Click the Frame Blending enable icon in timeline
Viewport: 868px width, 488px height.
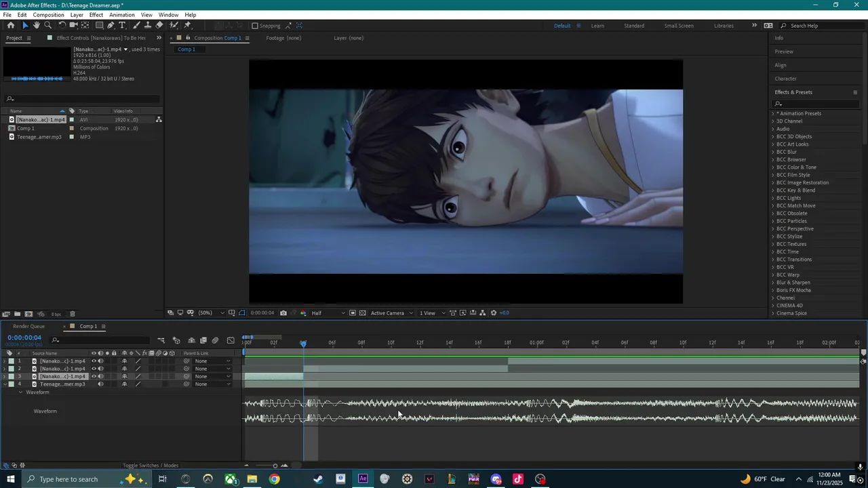tap(203, 340)
